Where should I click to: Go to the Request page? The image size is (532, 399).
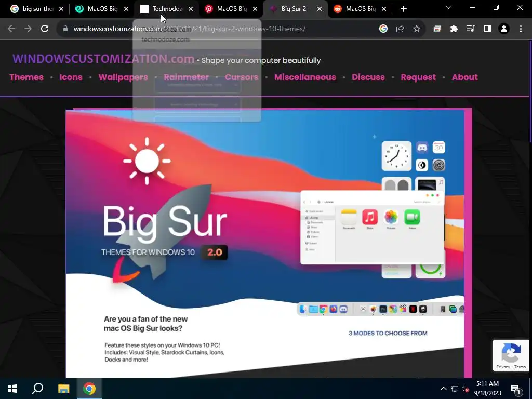[x=418, y=77]
